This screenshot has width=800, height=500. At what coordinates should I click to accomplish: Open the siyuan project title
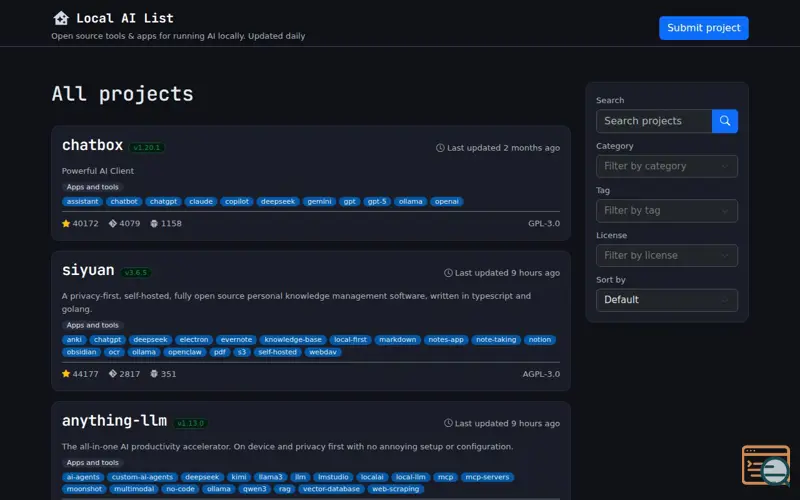pos(88,270)
